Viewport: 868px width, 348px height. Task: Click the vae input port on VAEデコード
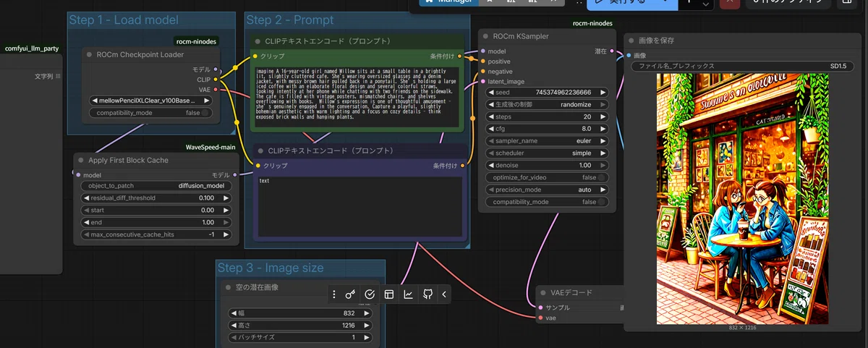(x=540, y=318)
